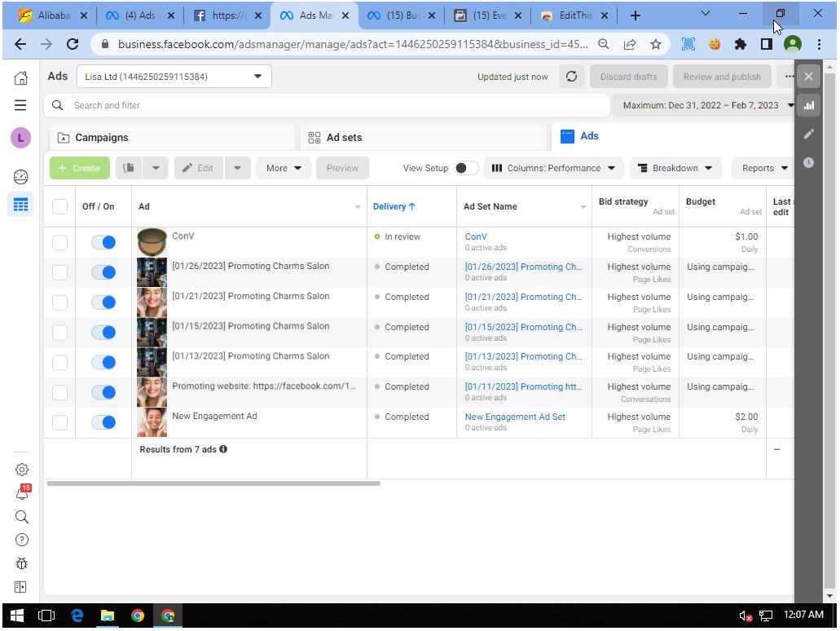Click the sidebar search magnifier icon

pyautogui.click(x=21, y=517)
